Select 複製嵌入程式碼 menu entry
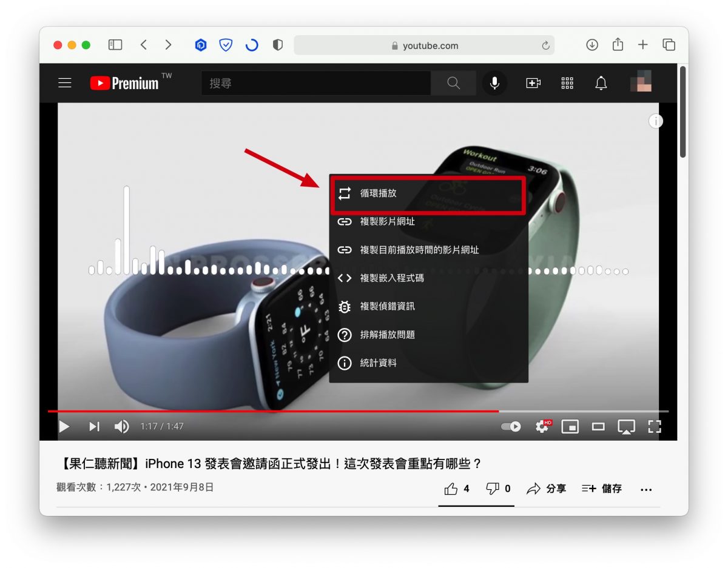 (x=428, y=278)
